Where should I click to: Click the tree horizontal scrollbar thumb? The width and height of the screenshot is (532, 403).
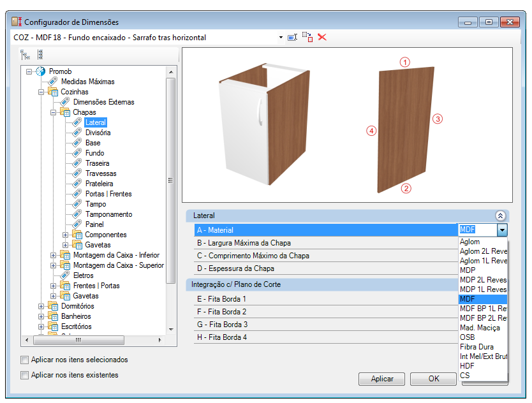(x=78, y=340)
